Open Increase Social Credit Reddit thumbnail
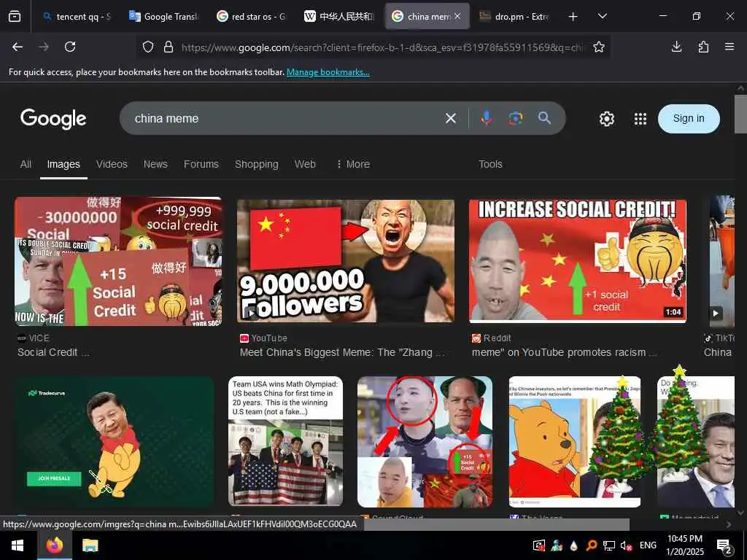The height and width of the screenshot is (560, 747). pos(578,261)
